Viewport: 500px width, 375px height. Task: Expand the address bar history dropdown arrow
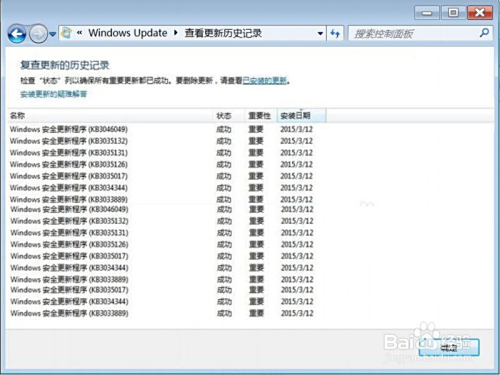(x=320, y=33)
